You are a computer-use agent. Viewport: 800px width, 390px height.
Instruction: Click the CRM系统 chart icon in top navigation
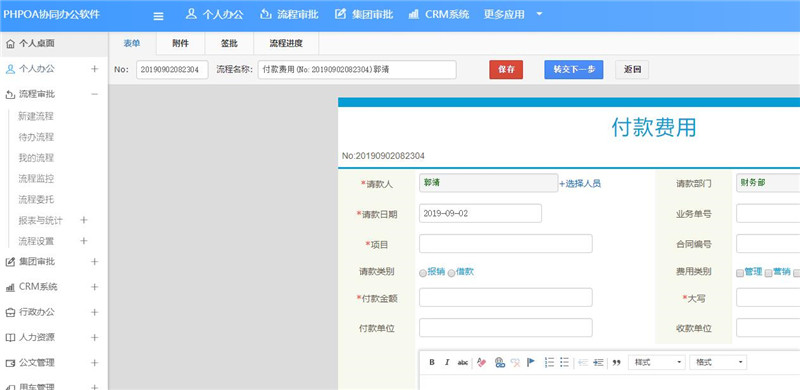coord(414,14)
